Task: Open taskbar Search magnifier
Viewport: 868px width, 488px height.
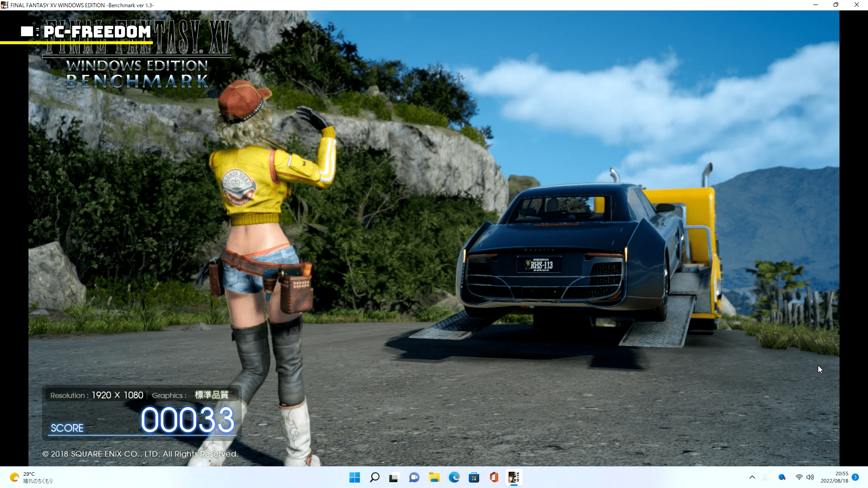Action: [374, 477]
